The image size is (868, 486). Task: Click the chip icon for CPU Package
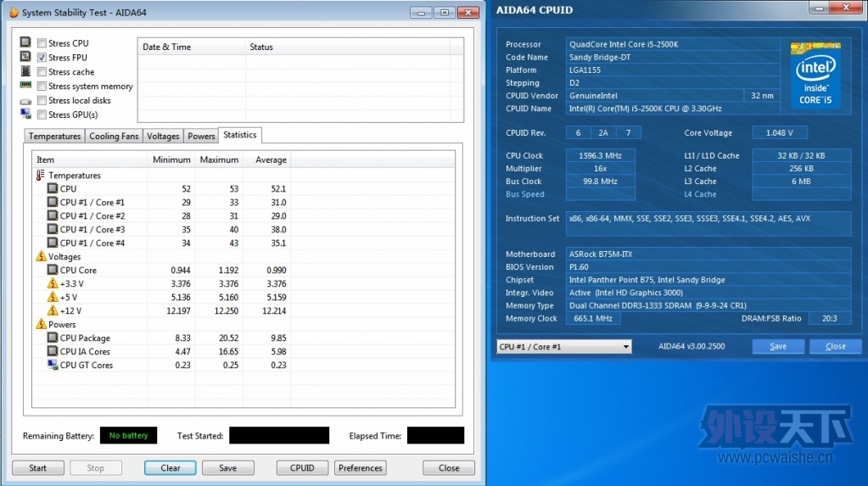click(x=53, y=337)
